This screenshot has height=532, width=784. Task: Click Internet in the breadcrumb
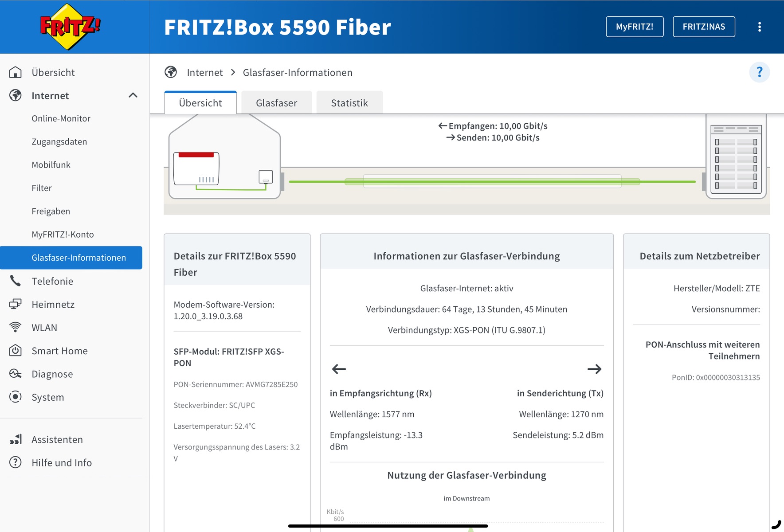coord(205,73)
